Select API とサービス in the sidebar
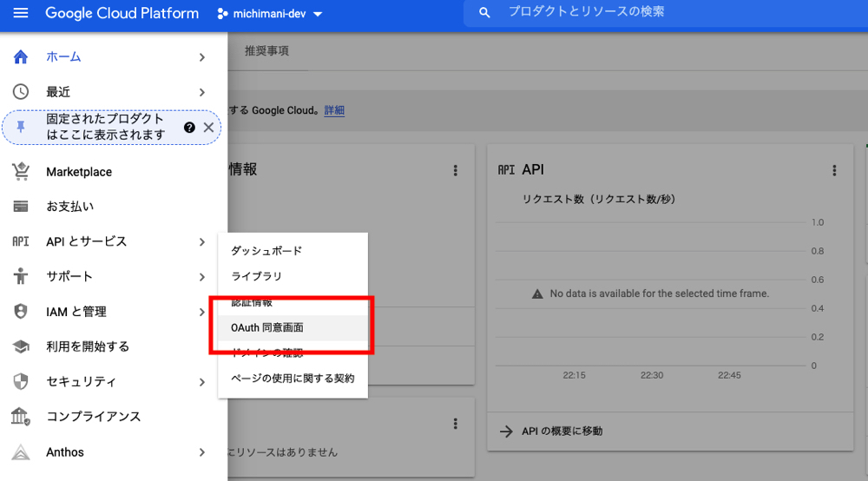The height and width of the screenshot is (481, 868). [x=86, y=241]
